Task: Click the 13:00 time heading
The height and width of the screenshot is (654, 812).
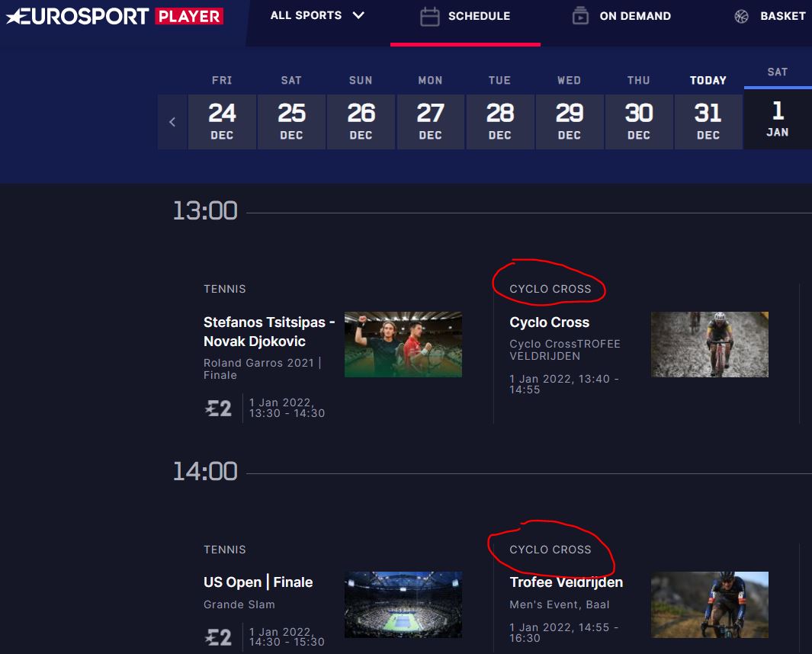Action: coord(205,210)
